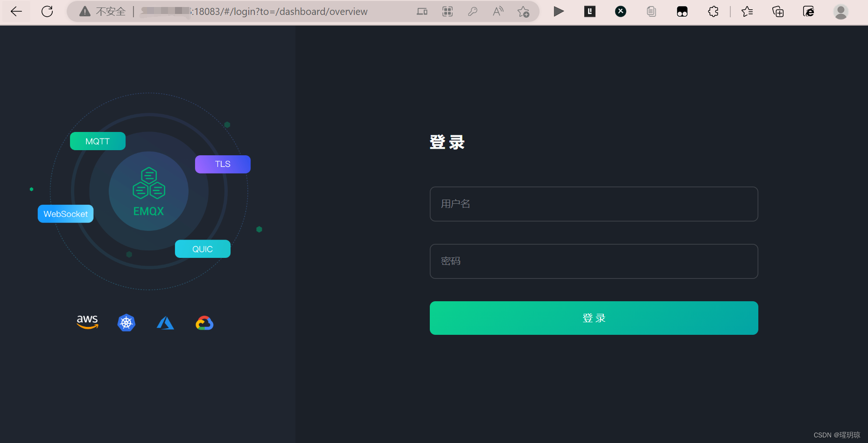Open saved passwords key icon
The height and width of the screenshot is (443, 868).
click(473, 12)
